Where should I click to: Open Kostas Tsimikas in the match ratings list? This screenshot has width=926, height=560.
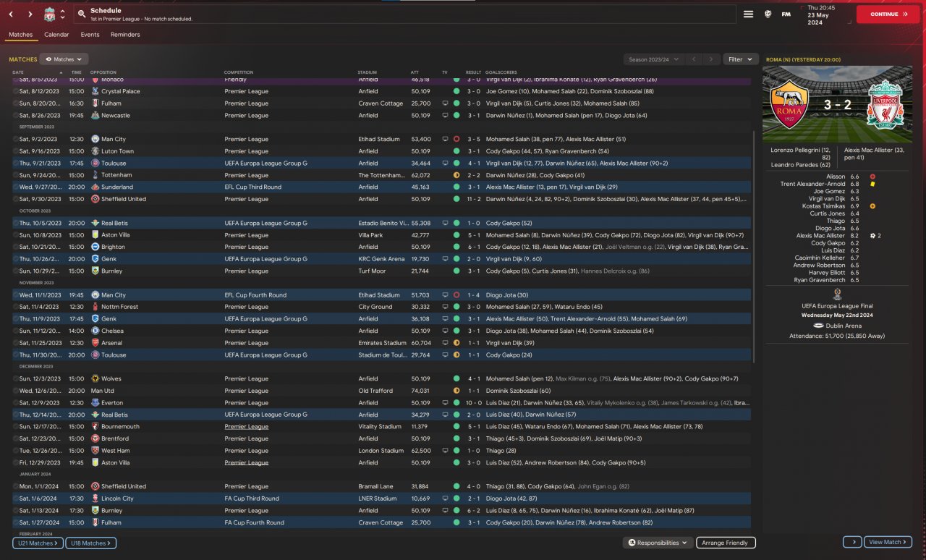pyautogui.click(x=823, y=206)
